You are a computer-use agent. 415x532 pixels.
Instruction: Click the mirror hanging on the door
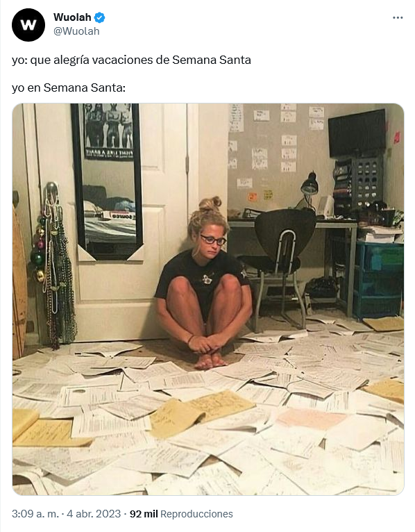pos(107,182)
